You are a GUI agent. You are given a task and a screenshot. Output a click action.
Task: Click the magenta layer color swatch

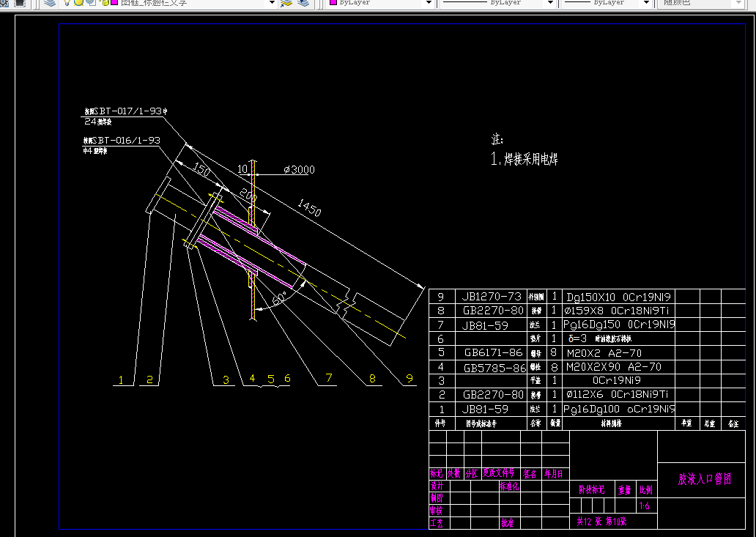click(x=114, y=2)
